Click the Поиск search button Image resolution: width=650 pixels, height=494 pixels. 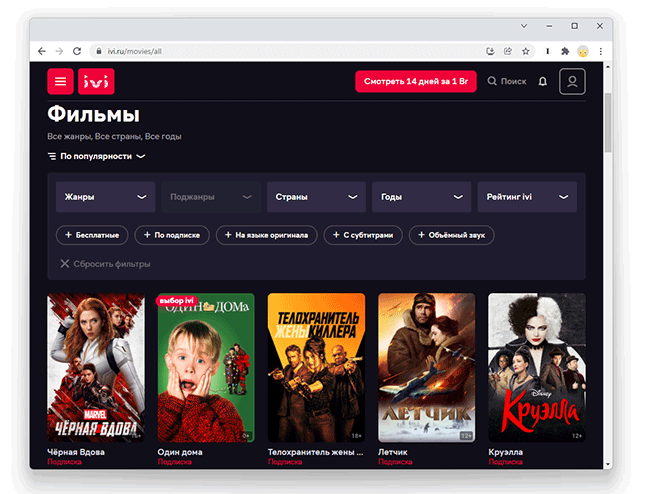tap(507, 81)
